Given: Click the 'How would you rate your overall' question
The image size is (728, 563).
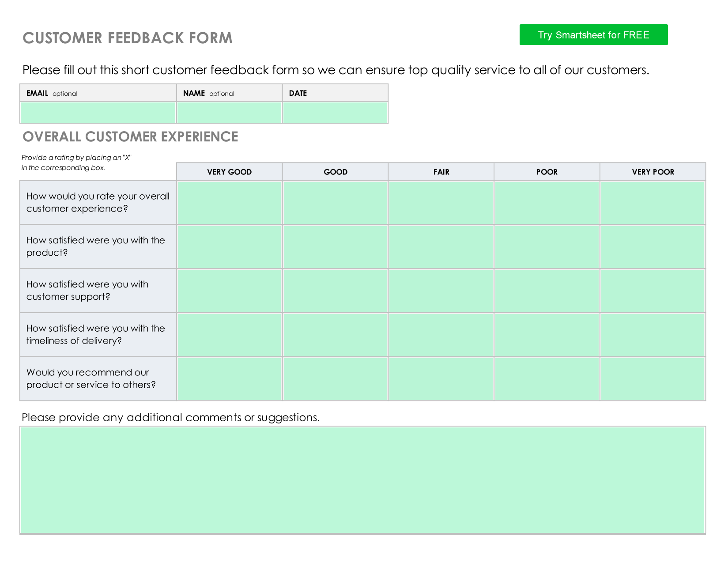Looking at the screenshot, I should coord(98,202).
